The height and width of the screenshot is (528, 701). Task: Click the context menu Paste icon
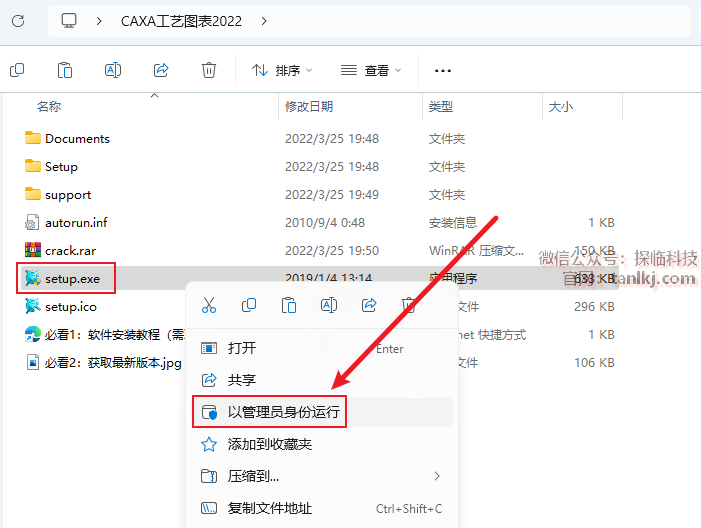pyautogui.click(x=289, y=305)
